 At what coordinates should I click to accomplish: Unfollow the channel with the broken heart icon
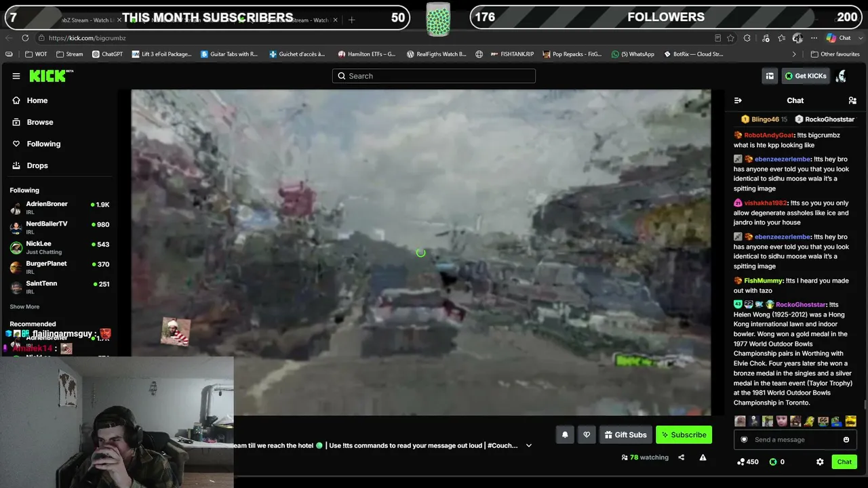[587, 435]
